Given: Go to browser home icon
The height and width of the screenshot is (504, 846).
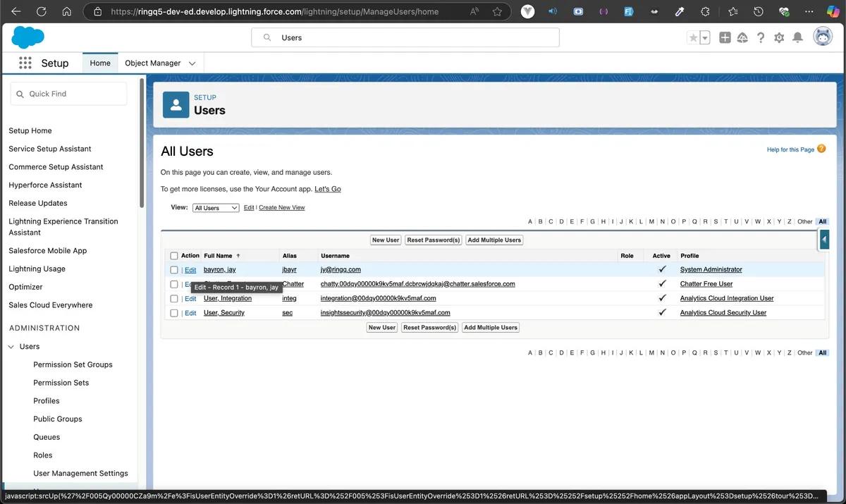Looking at the screenshot, I should 66,11.
